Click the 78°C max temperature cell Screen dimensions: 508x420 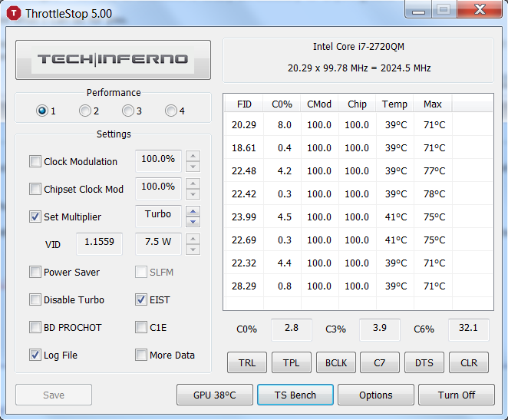[434, 193]
